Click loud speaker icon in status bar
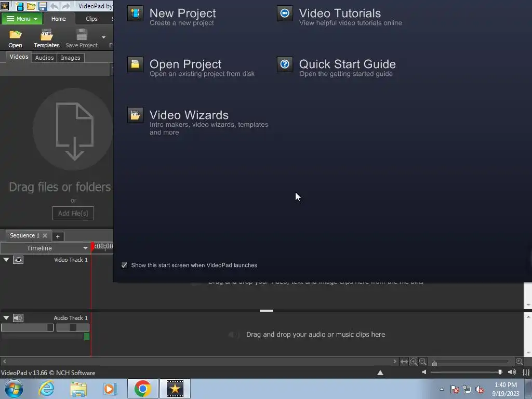This screenshot has height=399, width=532. [512, 372]
